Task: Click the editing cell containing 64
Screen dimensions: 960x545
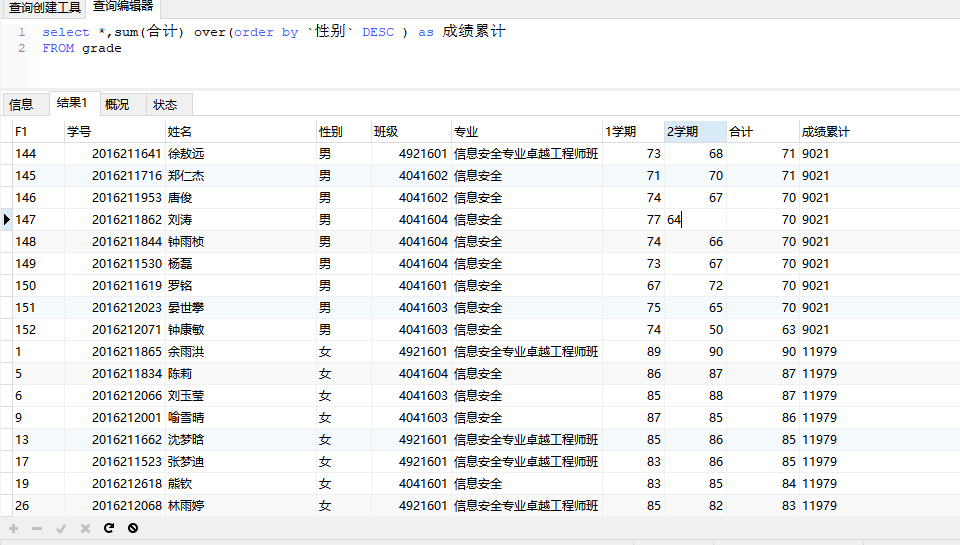Action: pos(695,219)
